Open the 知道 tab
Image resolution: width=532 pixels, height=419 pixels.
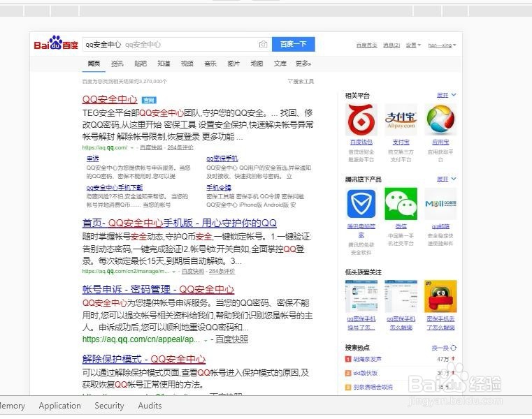click(164, 64)
